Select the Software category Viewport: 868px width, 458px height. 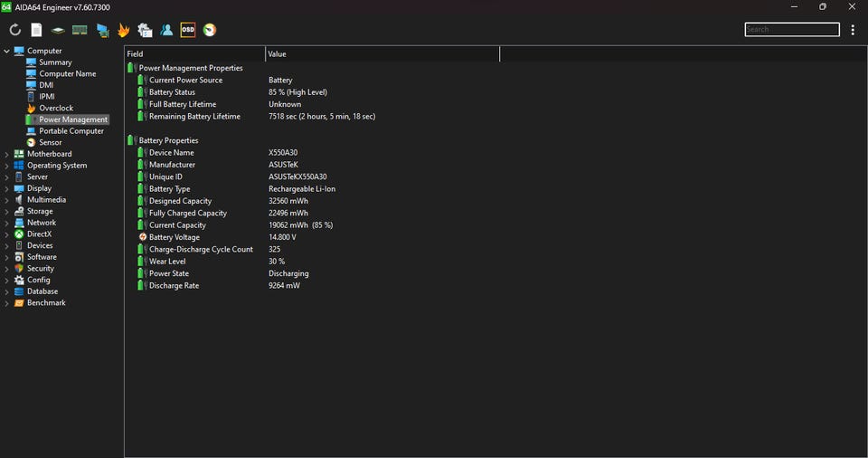[42, 257]
